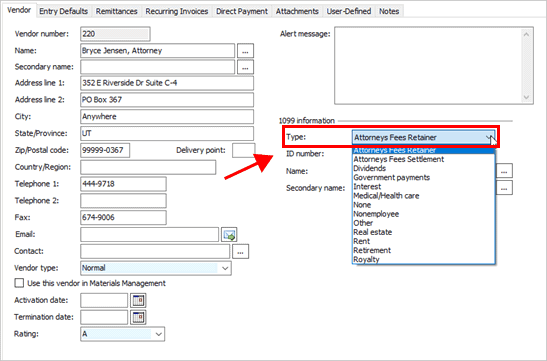Choose Dividends from the Type list

(424, 168)
